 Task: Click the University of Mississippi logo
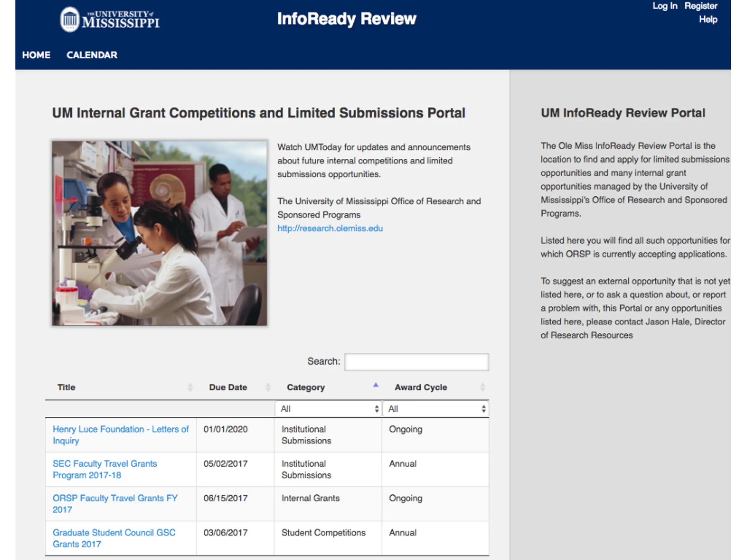[110, 19]
